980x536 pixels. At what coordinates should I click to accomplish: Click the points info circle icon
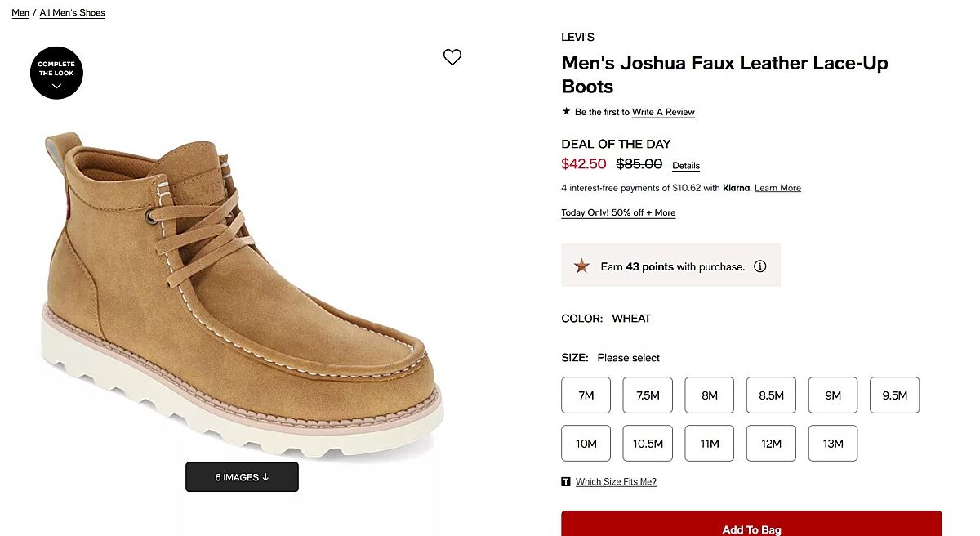759,266
